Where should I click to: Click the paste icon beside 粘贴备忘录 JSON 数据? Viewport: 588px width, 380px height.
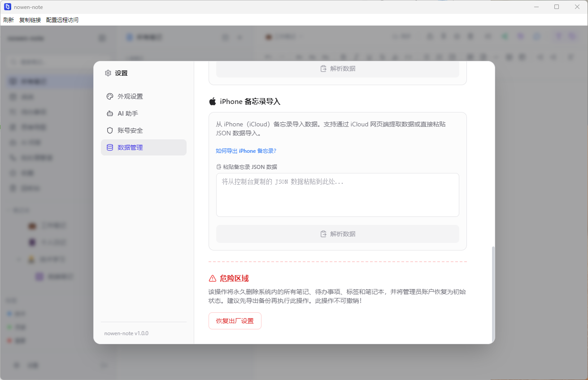[x=219, y=167]
